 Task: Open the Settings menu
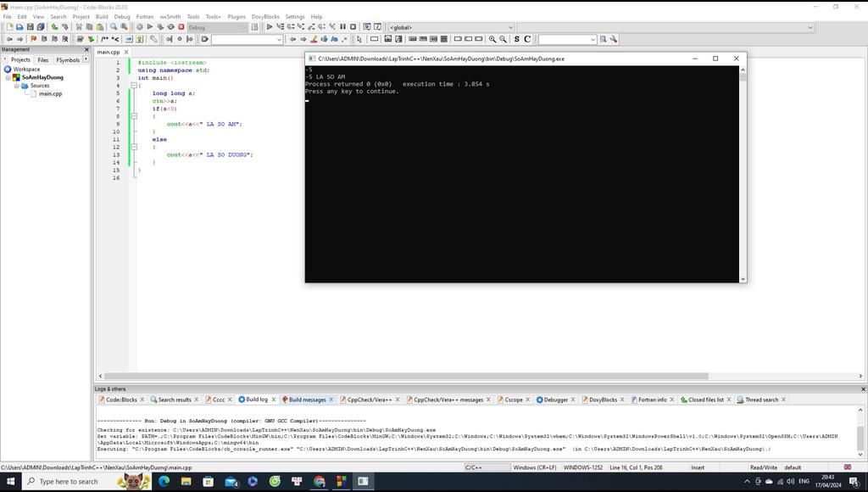(x=295, y=17)
